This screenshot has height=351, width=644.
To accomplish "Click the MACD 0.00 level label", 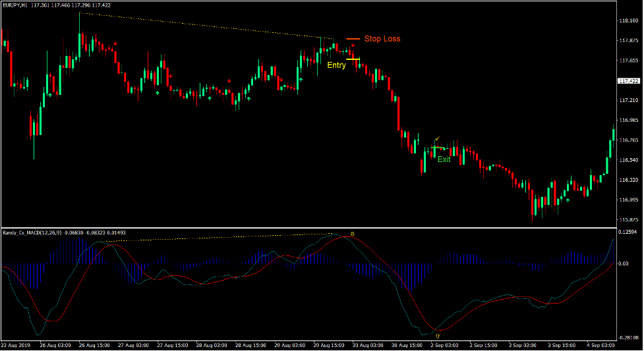I will click(625, 263).
